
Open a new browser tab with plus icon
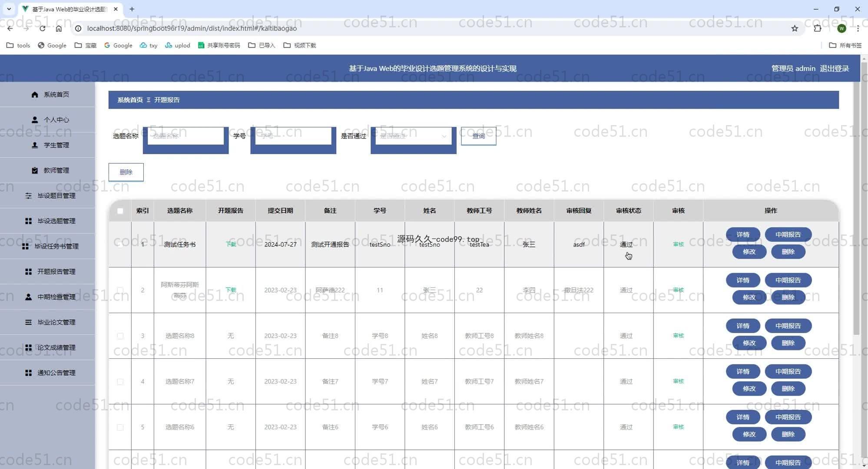[x=132, y=9]
